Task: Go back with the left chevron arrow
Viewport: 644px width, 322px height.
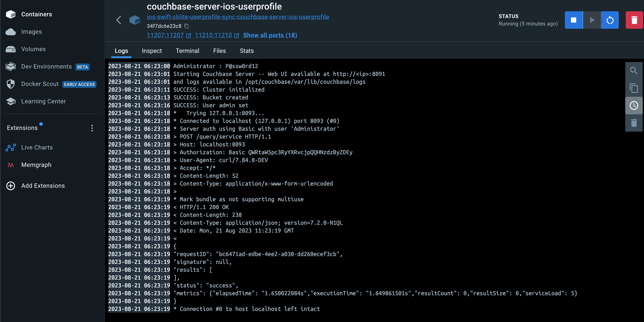Action: click(x=119, y=20)
